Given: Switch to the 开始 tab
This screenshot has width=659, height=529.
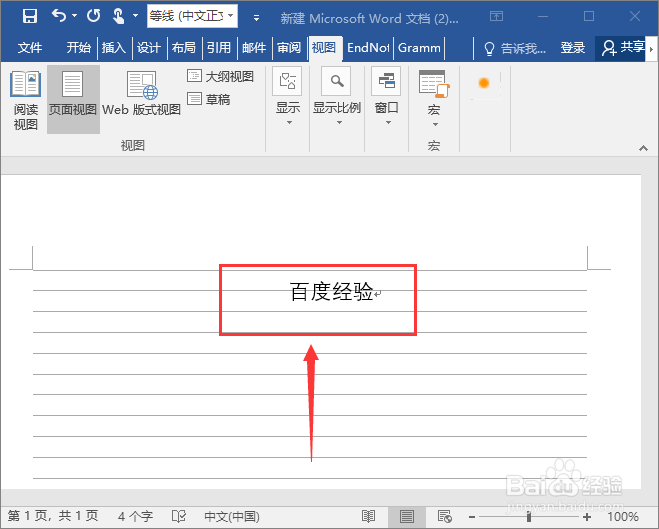Looking at the screenshot, I should tap(79, 47).
